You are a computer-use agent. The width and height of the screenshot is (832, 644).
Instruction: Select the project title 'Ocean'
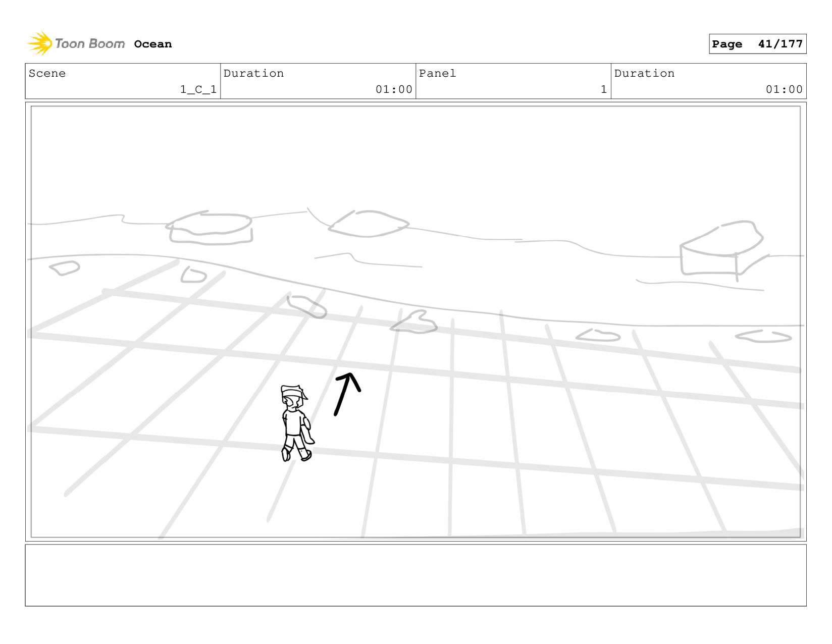click(x=153, y=44)
